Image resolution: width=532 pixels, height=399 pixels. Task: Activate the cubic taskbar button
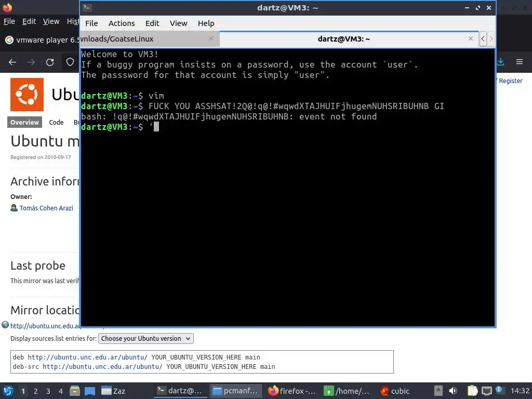(395, 391)
